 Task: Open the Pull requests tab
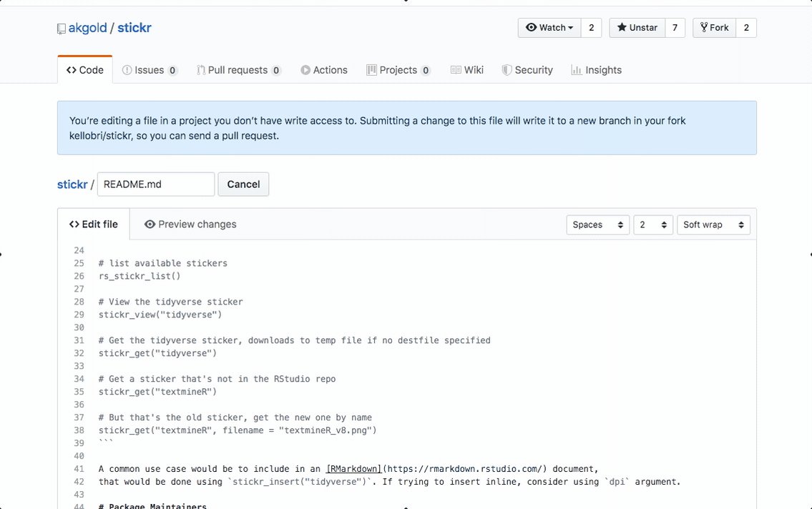point(239,70)
